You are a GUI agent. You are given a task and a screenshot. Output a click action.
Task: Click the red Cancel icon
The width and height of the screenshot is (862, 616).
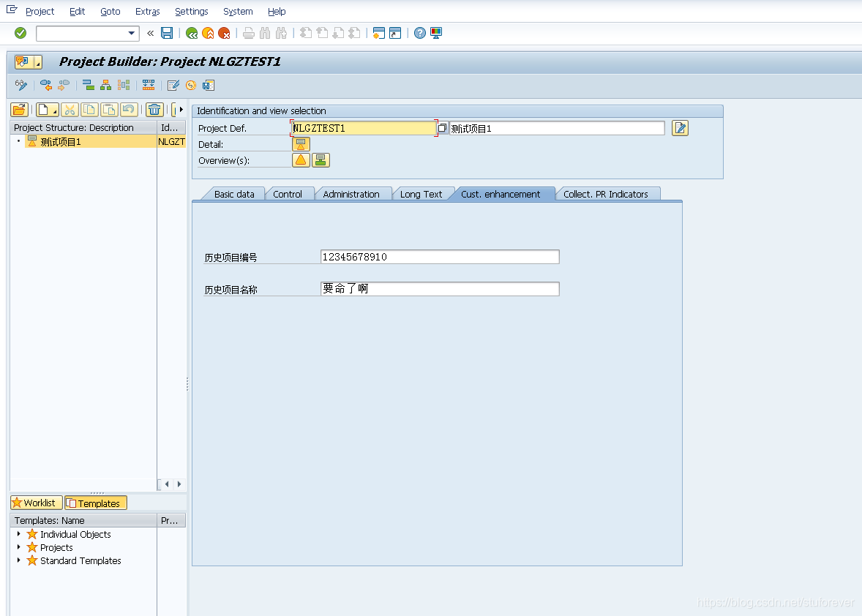tap(225, 33)
